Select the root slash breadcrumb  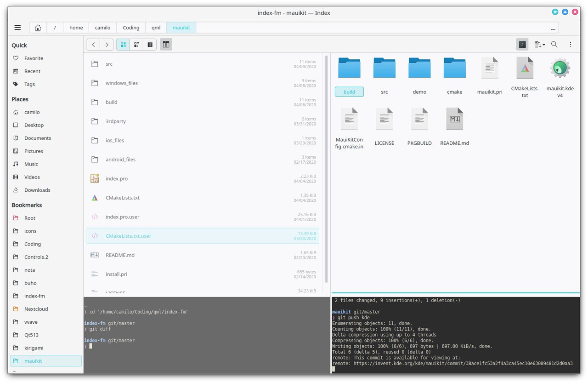pyautogui.click(x=55, y=28)
